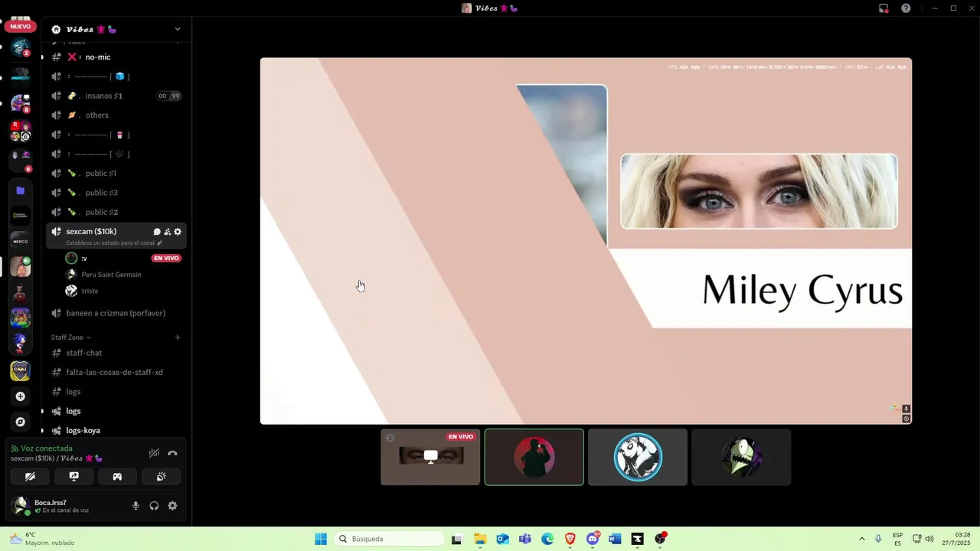Open the server icon with badge 8
This screenshot has height=551, width=980.
coord(21,103)
